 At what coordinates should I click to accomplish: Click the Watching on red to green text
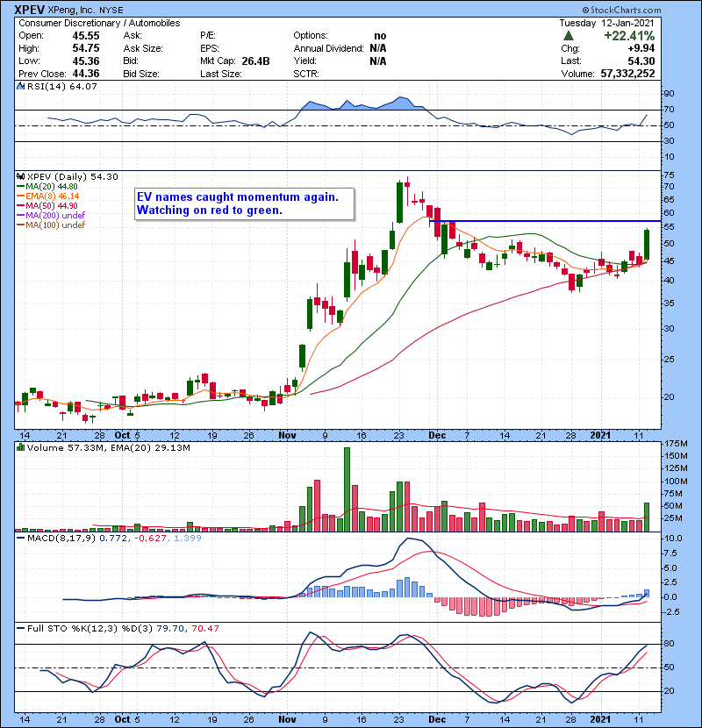(x=210, y=211)
